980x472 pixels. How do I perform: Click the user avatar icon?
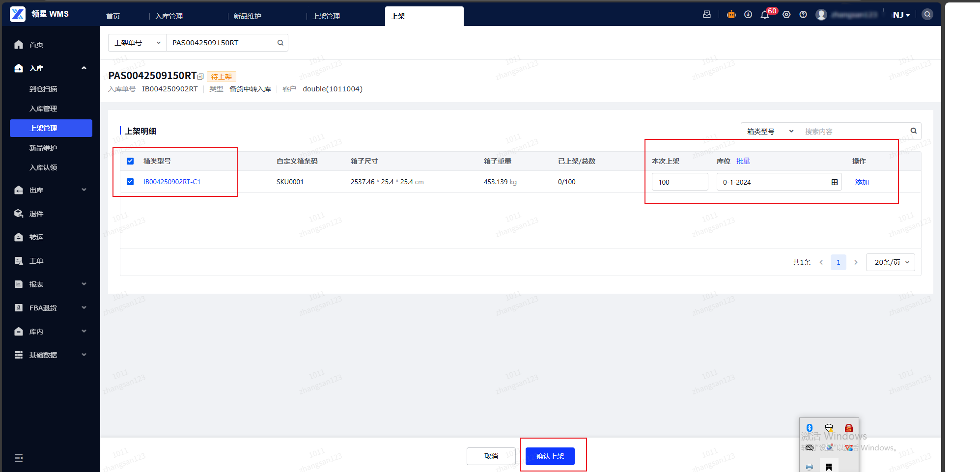(821, 15)
